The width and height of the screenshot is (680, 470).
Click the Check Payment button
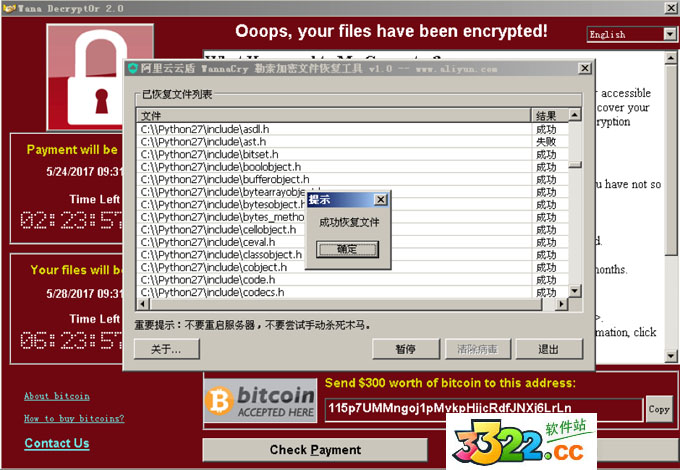click(x=315, y=450)
